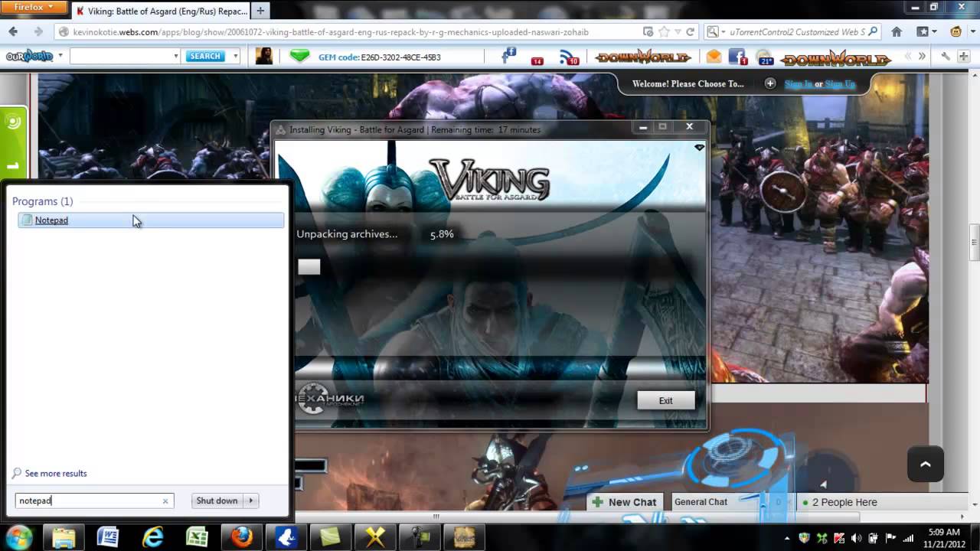This screenshot has height=551, width=980.
Task: Launch Microsoft Word from taskbar
Action: (108, 536)
